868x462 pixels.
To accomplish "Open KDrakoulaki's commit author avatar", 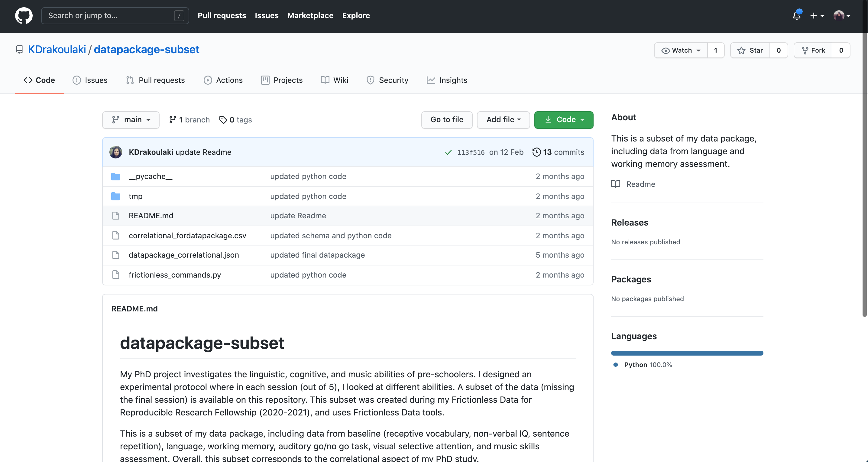I will pyautogui.click(x=115, y=152).
